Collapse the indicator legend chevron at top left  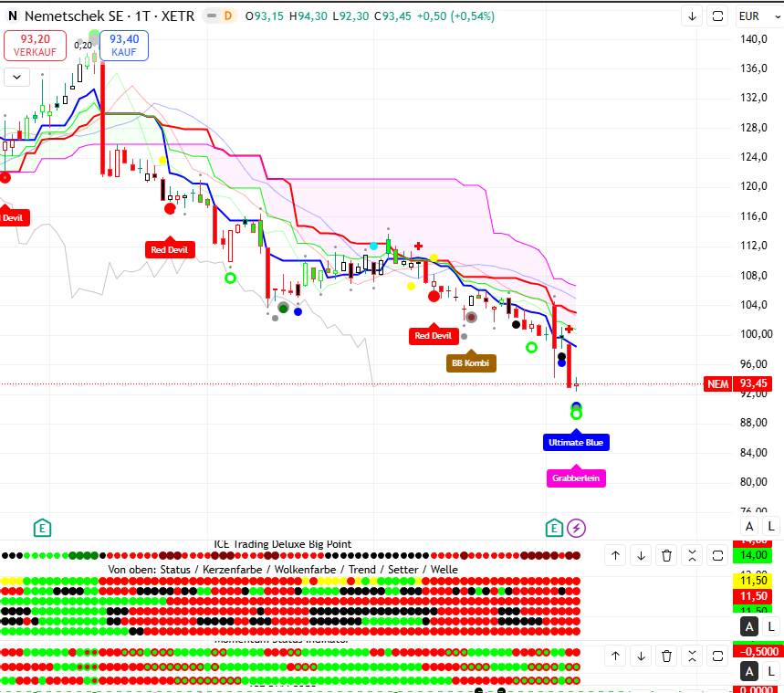[x=16, y=77]
